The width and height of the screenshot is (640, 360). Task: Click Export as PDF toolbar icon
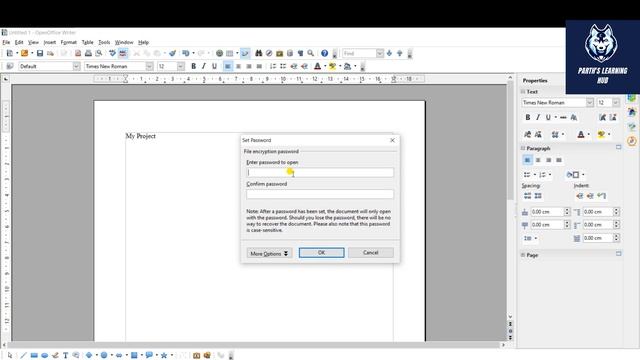click(x=78, y=53)
